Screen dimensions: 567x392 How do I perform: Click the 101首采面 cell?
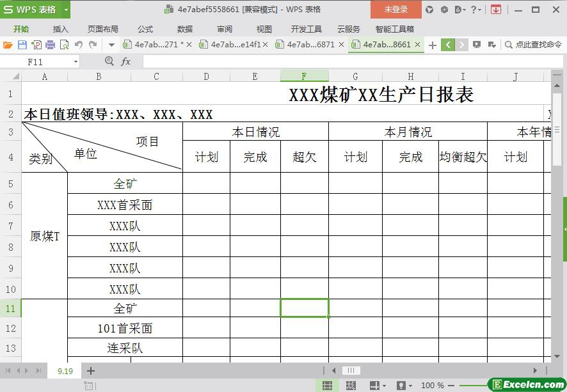125,328
